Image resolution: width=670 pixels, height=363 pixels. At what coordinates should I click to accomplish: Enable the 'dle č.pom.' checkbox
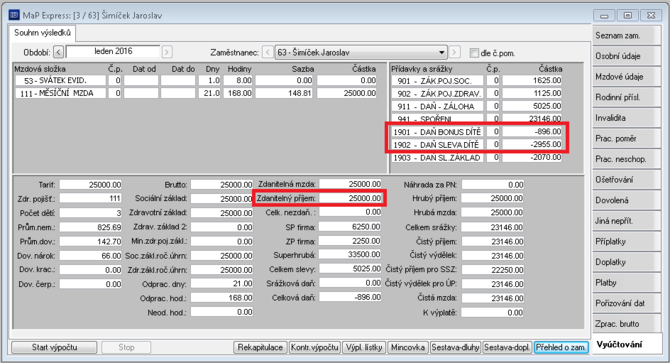point(474,53)
